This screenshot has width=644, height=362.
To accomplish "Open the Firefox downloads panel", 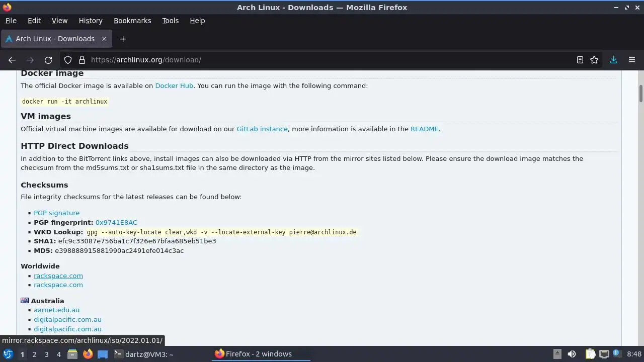I will coord(613,60).
